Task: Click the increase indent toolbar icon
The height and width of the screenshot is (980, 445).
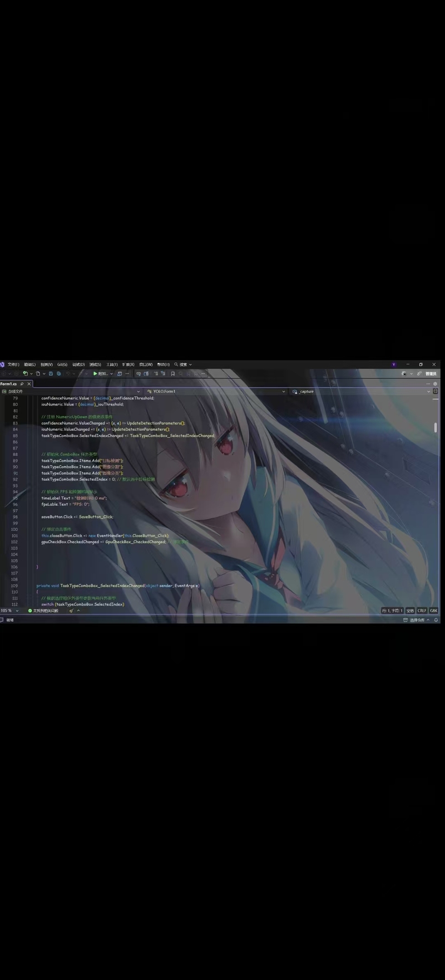Action: pyautogui.click(x=164, y=373)
